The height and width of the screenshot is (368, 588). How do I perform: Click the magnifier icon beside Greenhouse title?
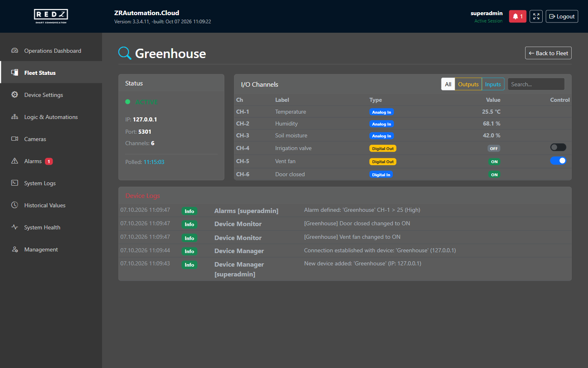click(125, 53)
